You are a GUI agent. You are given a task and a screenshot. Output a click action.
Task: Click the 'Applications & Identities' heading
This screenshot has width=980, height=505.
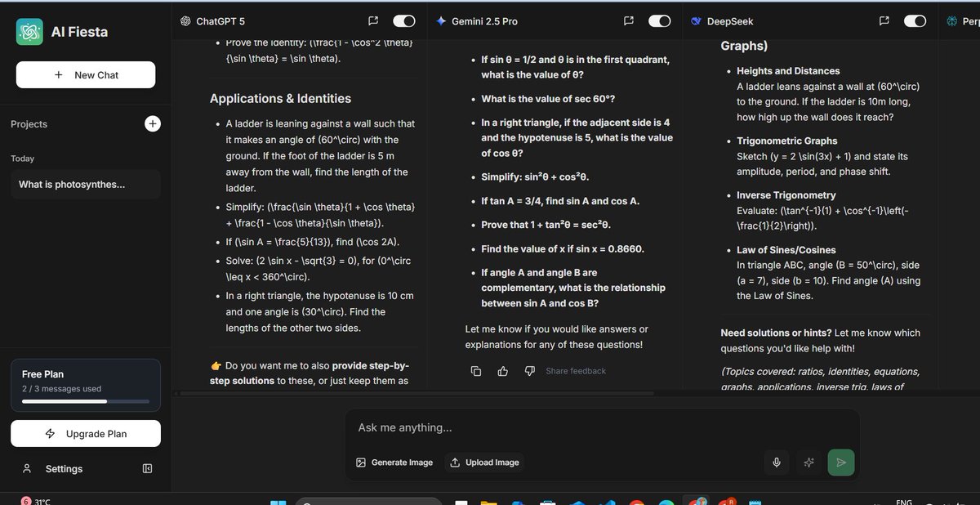(280, 98)
